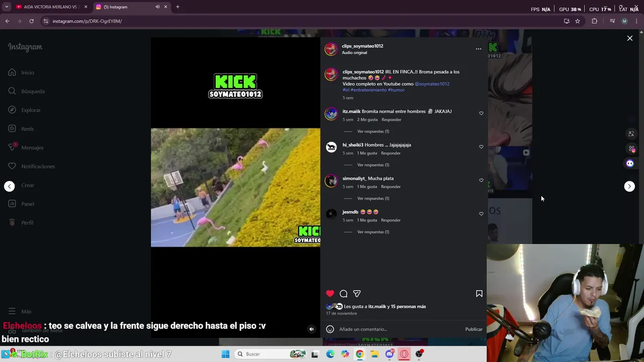Click Publicar to post comment
Image resolution: width=644 pixels, height=362 pixels.
(473, 329)
